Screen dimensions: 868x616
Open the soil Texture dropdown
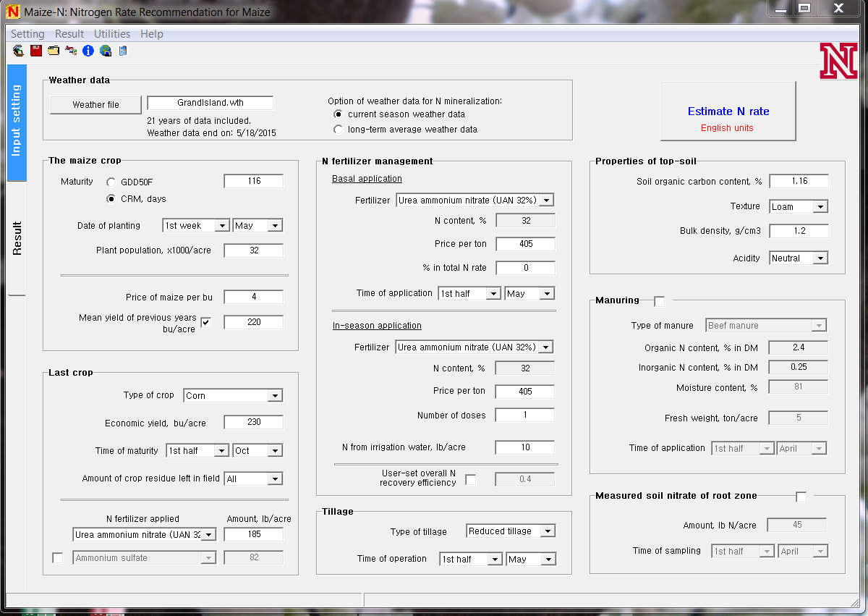click(820, 207)
